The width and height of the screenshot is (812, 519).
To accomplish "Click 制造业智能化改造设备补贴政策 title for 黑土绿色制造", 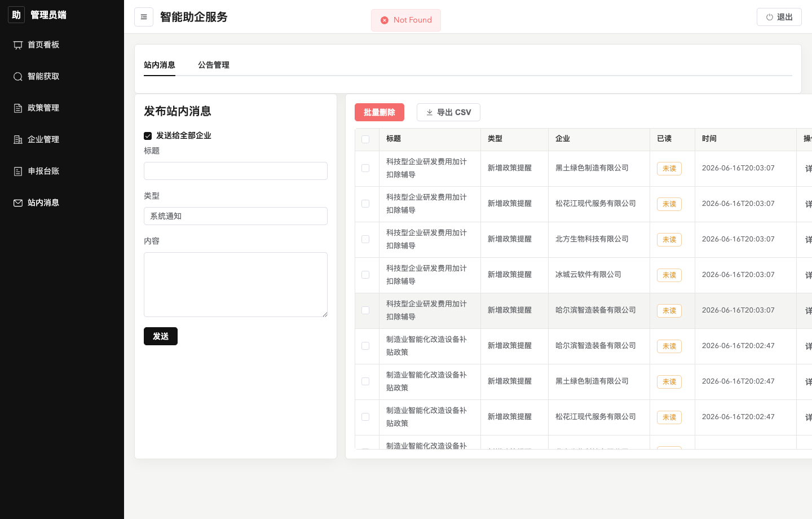I will click(426, 381).
